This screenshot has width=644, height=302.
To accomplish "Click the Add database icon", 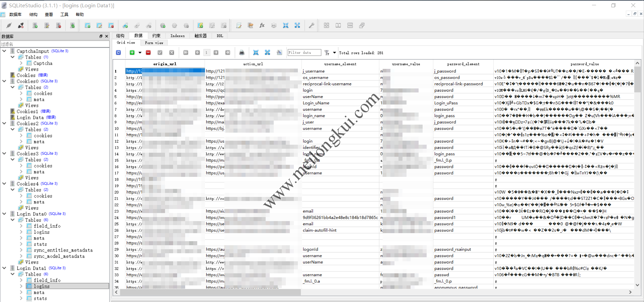I will click(x=35, y=25).
